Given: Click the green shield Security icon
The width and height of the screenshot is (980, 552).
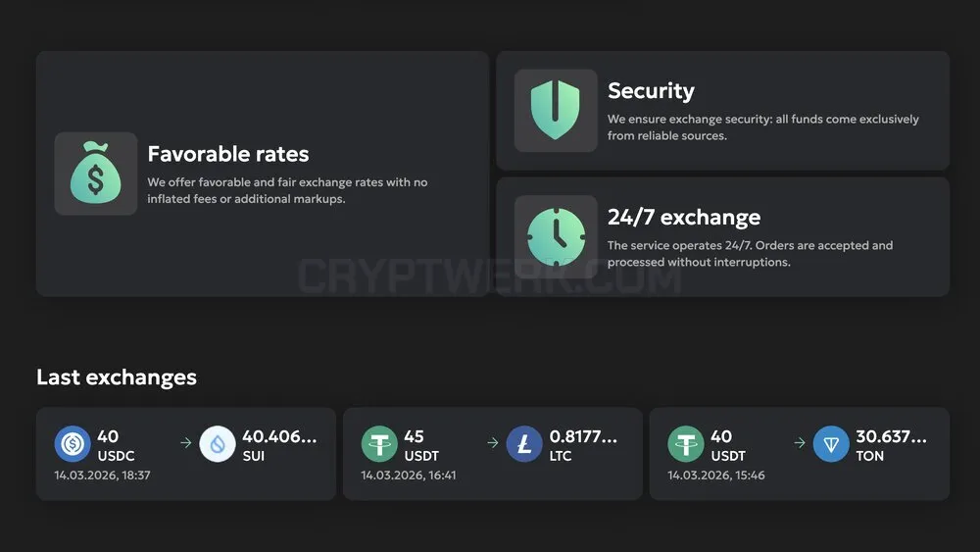Looking at the screenshot, I should coord(556,110).
